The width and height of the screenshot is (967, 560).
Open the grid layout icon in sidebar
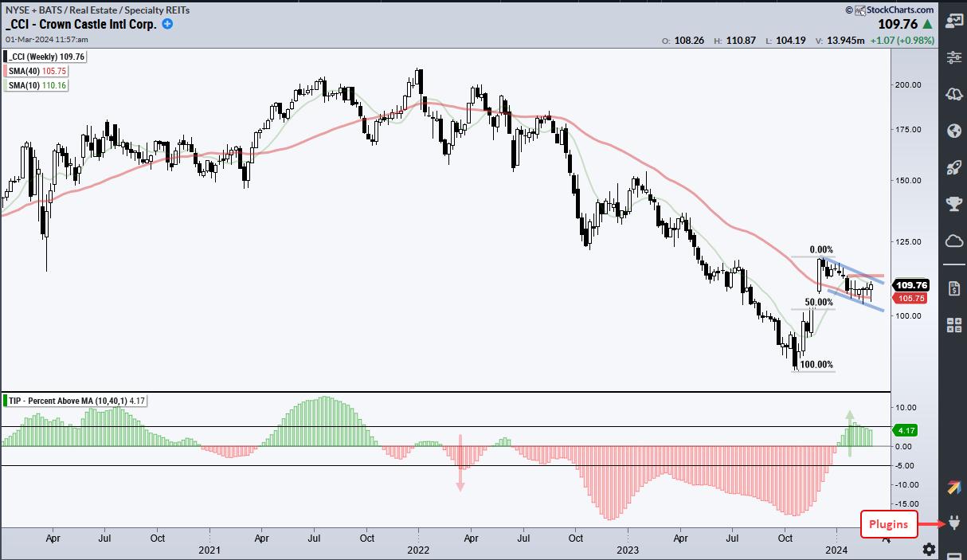pyautogui.click(x=953, y=324)
